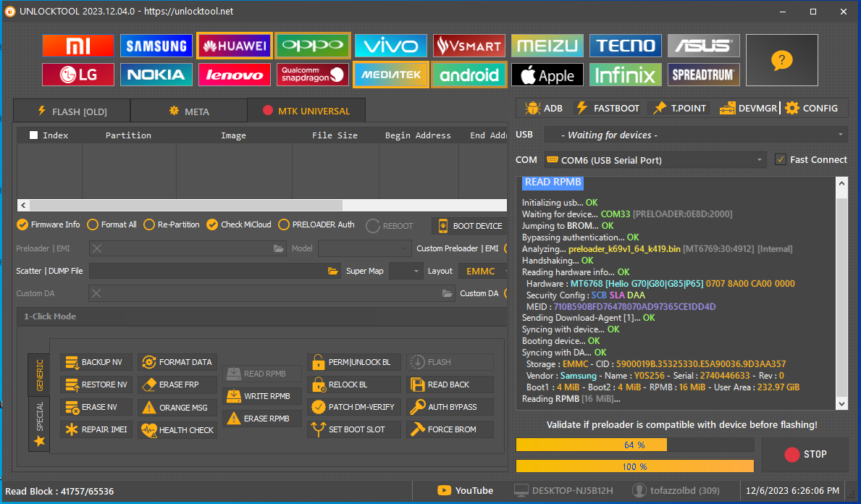This screenshot has width=861, height=504.
Task: Click the scatter file browse folder icon
Action: pyautogui.click(x=333, y=271)
